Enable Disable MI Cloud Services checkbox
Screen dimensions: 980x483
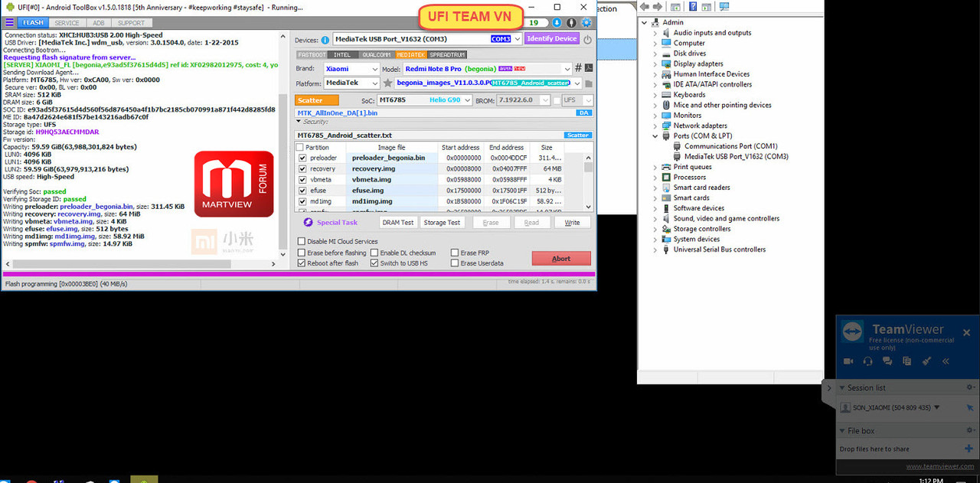[302, 241]
